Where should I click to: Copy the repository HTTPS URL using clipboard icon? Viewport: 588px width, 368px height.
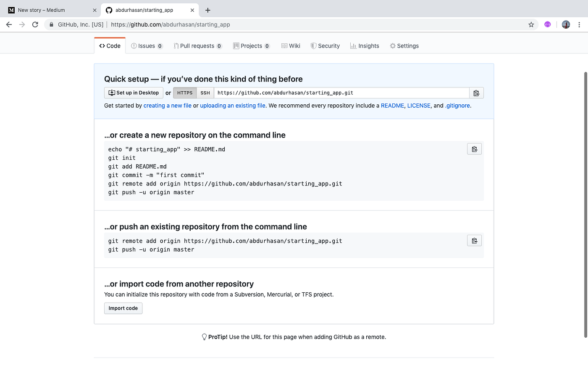[x=476, y=93]
